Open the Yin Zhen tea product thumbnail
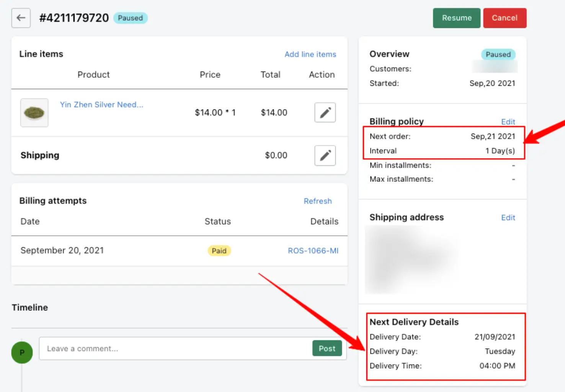The height and width of the screenshot is (392, 565). pyautogui.click(x=34, y=113)
